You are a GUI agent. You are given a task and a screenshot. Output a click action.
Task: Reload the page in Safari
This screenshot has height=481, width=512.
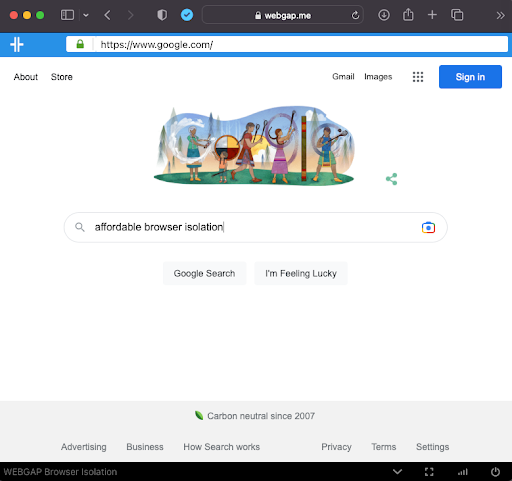tap(355, 15)
